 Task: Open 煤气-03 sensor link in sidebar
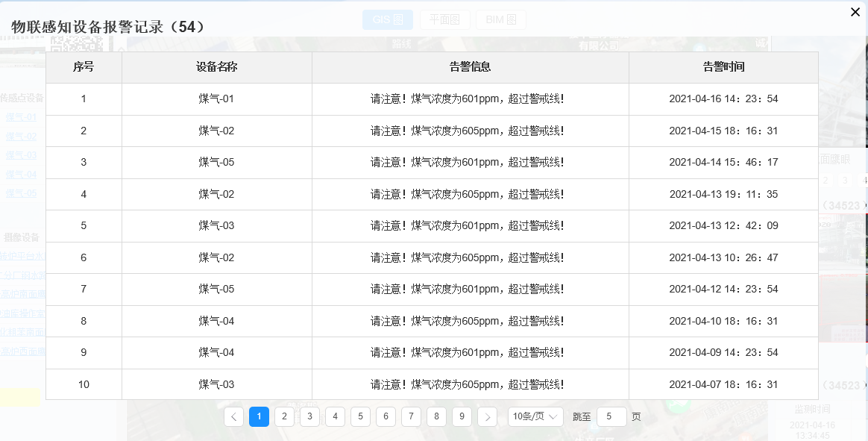(x=21, y=155)
